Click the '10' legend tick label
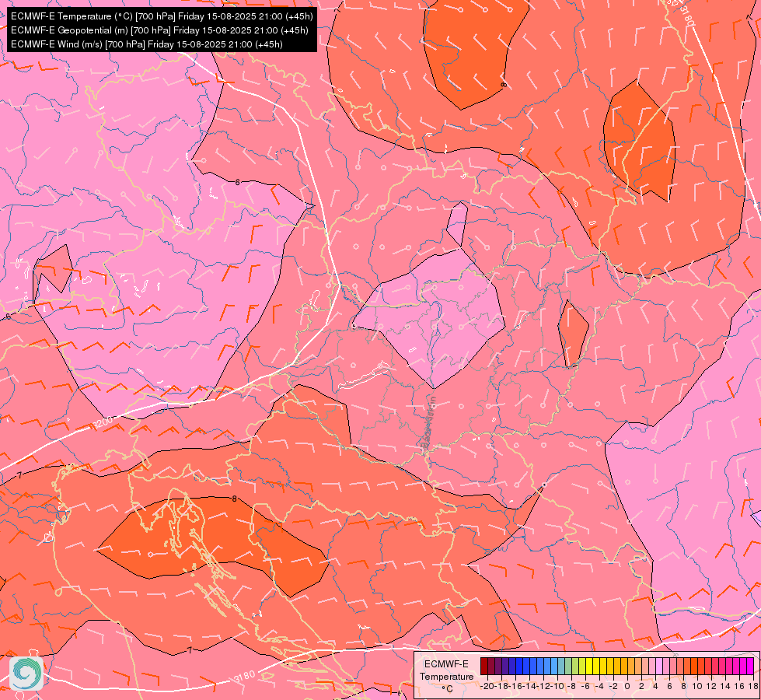 point(697,686)
